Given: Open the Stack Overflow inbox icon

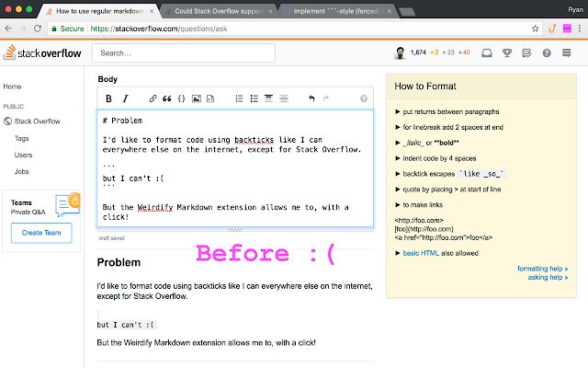Looking at the screenshot, I should [x=487, y=53].
